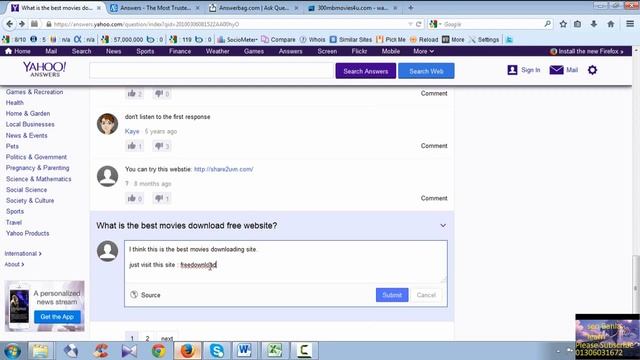This screenshot has height=360, width=640.
Task: Open the downloads arrow icon
Action: [x=594, y=24]
